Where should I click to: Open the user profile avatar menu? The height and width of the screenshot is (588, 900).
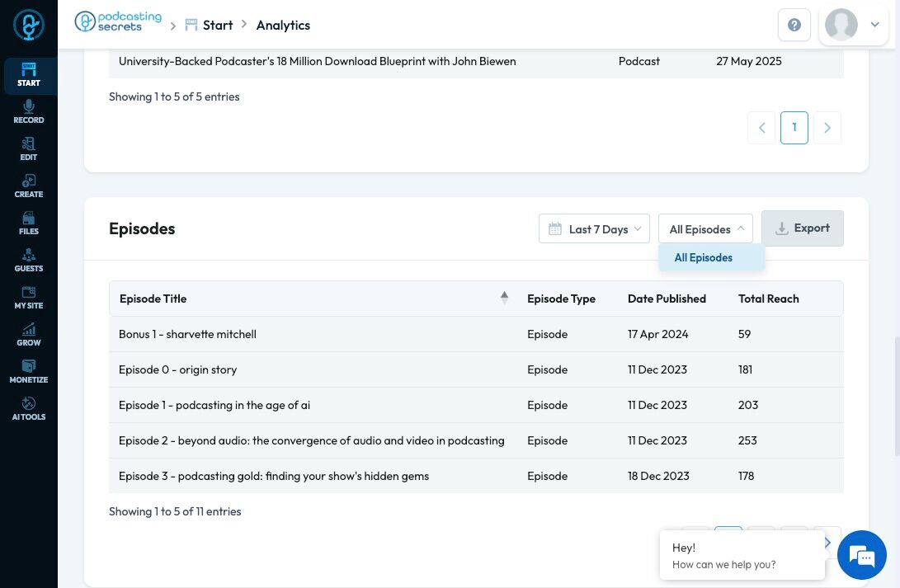pyautogui.click(x=853, y=25)
